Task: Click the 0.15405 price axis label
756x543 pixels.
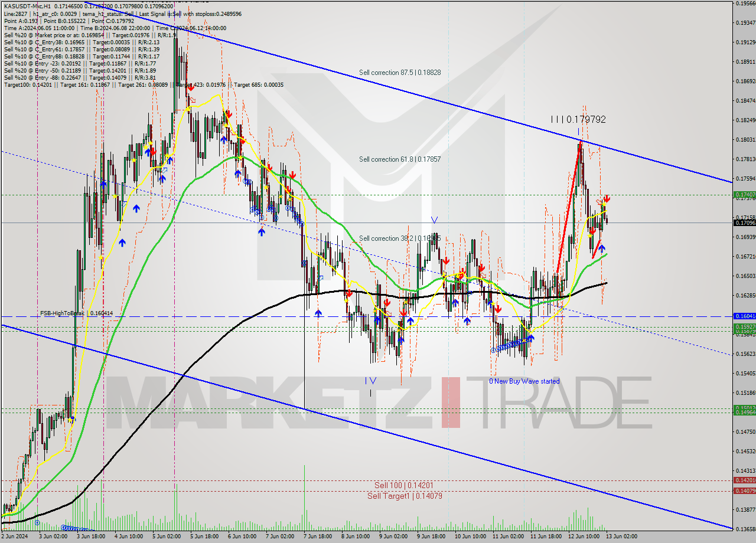Action: (x=745, y=373)
